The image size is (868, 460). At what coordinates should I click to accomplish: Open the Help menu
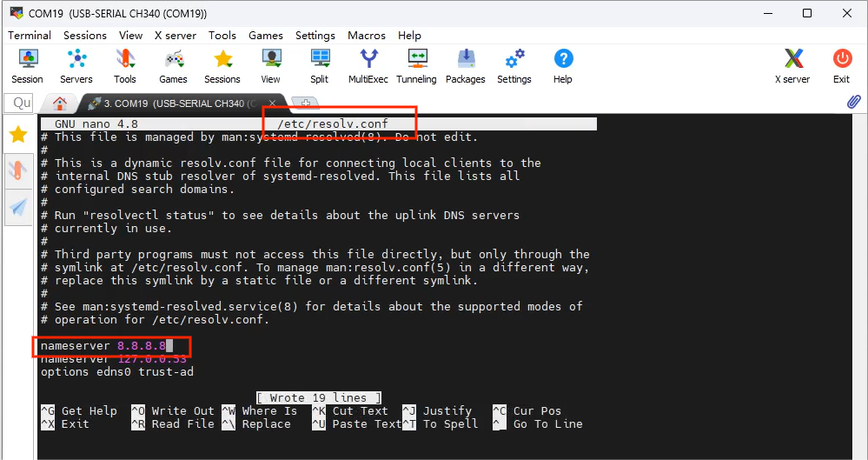409,36
